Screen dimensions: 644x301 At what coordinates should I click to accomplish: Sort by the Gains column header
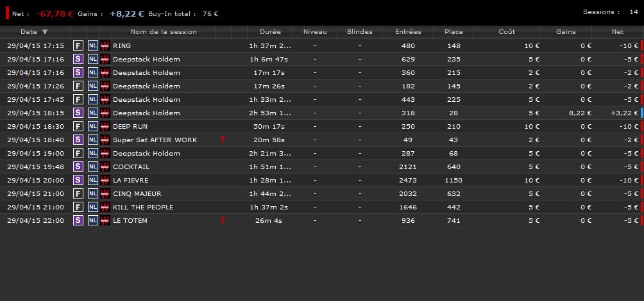click(x=566, y=31)
